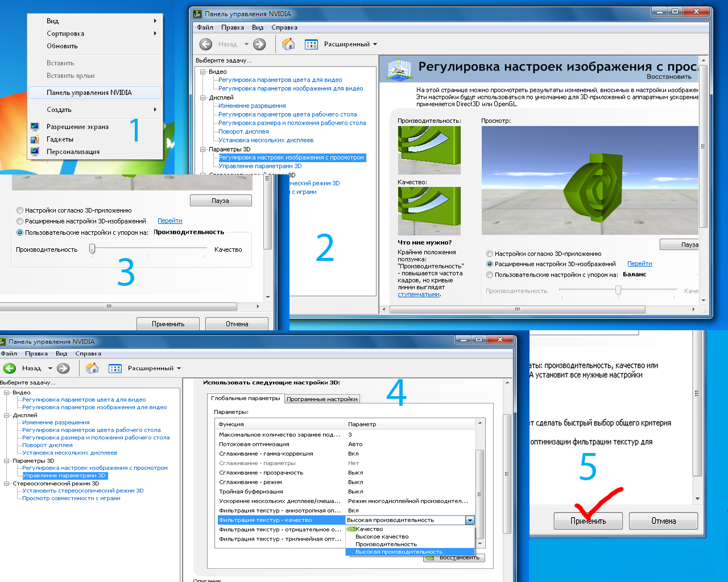The height and width of the screenshot is (582, 728).
Task: Open the Файл menu in window 2
Action: pos(205,27)
